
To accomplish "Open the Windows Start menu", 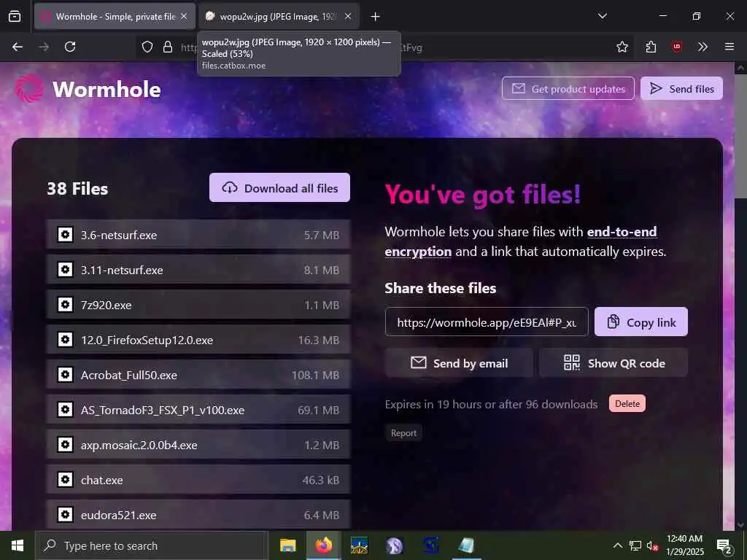I will 18,545.
